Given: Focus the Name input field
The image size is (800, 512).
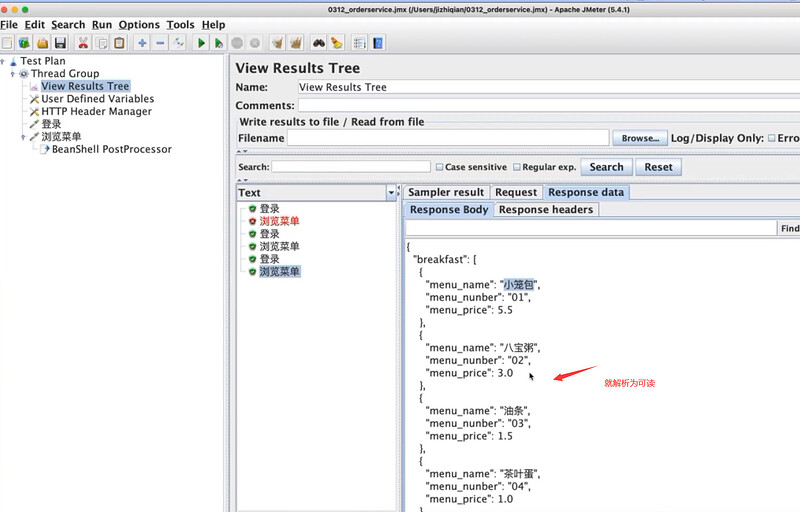Looking at the screenshot, I should pyautogui.click(x=549, y=87).
